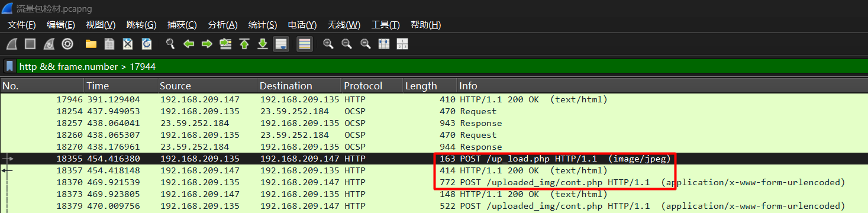868x213 pixels.
Task: Sort by the Destination column header
Action: pyautogui.click(x=299, y=86)
